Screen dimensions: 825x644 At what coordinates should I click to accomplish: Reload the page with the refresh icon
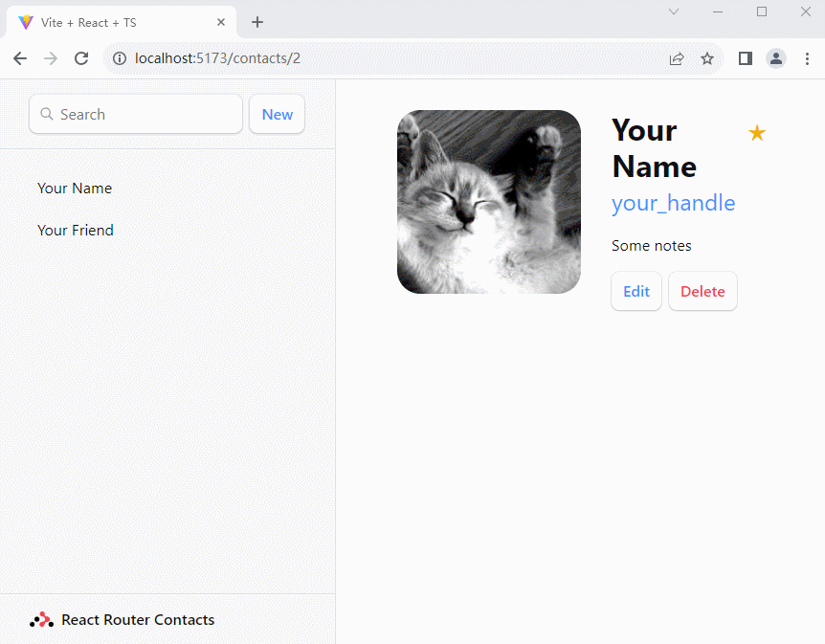[81, 58]
